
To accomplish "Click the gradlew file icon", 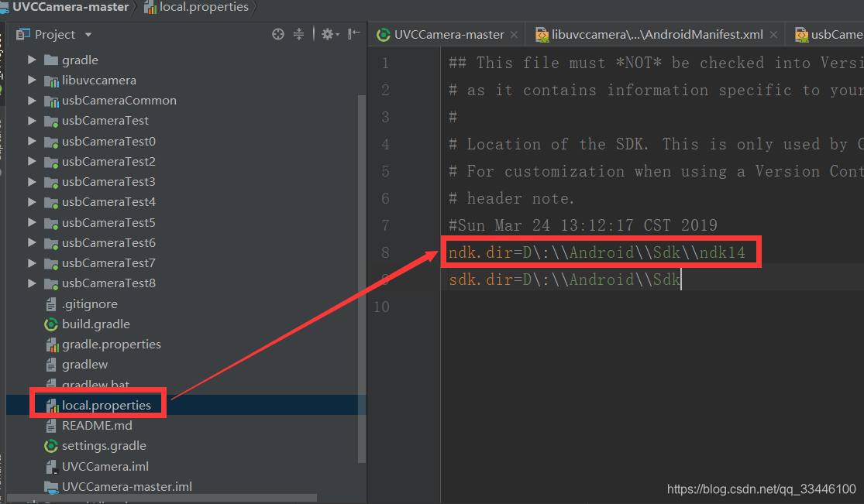I will click(51, 365).
